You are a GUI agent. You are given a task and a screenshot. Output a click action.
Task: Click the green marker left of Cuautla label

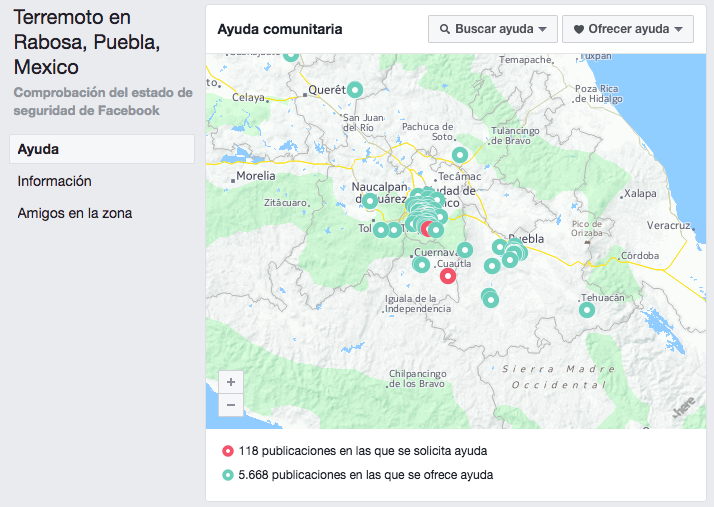pos(422,265)
